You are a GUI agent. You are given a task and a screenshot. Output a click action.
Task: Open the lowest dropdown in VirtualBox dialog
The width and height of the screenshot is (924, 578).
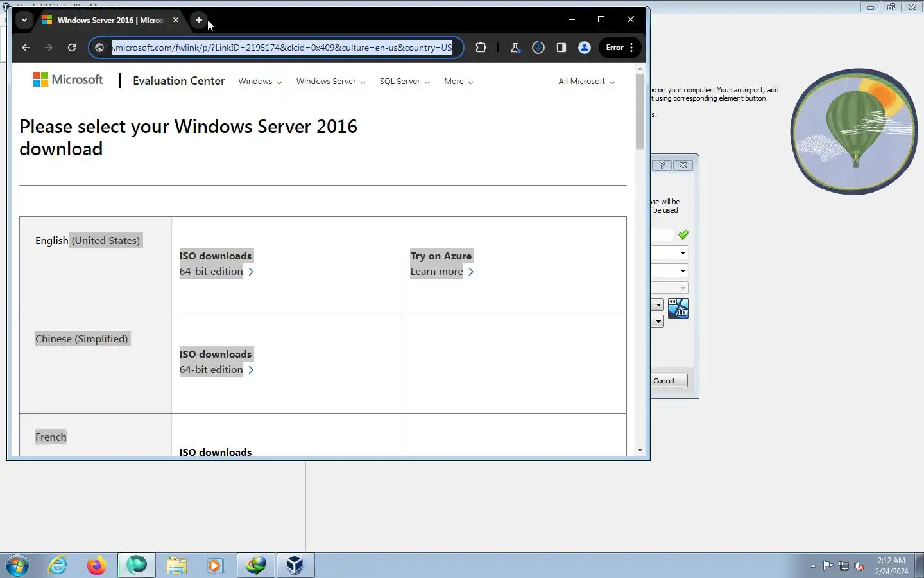[657, 321]
